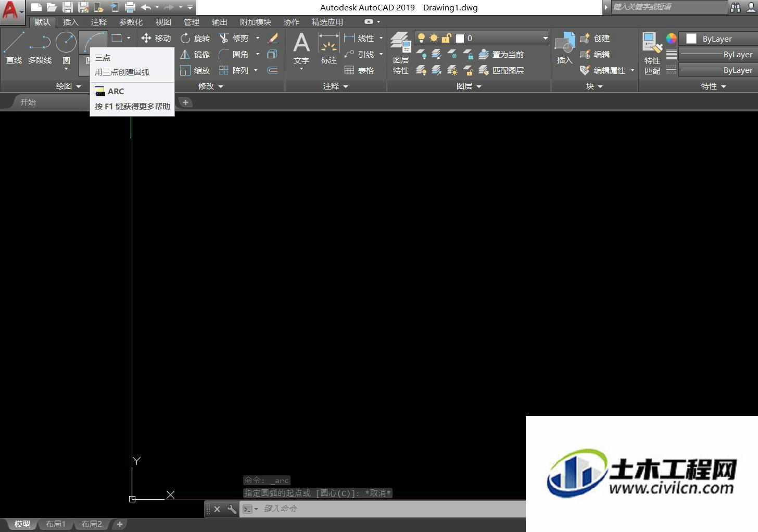
Task: Toggle layer freeze sun icon
Action: (x=434, y=38)
